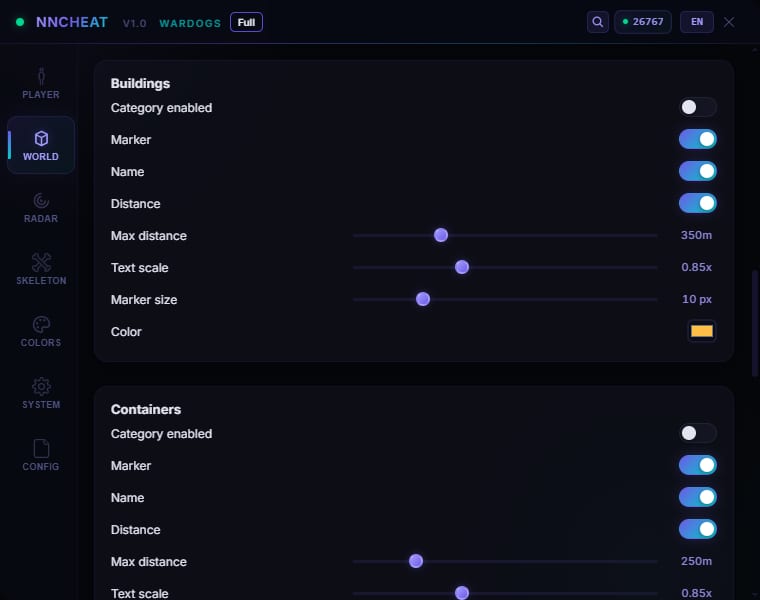760x600 pixels.
Task: Click the Full edition badge
Action: [x=246, y=22]
